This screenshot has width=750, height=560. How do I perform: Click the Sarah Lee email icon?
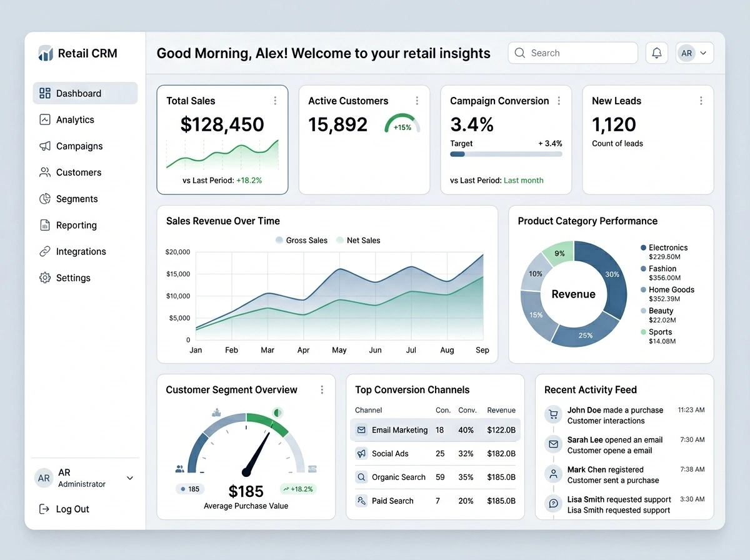553,444
